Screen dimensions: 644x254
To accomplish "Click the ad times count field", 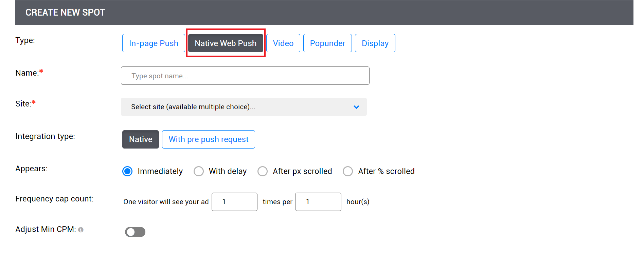I will coord(234,202).
